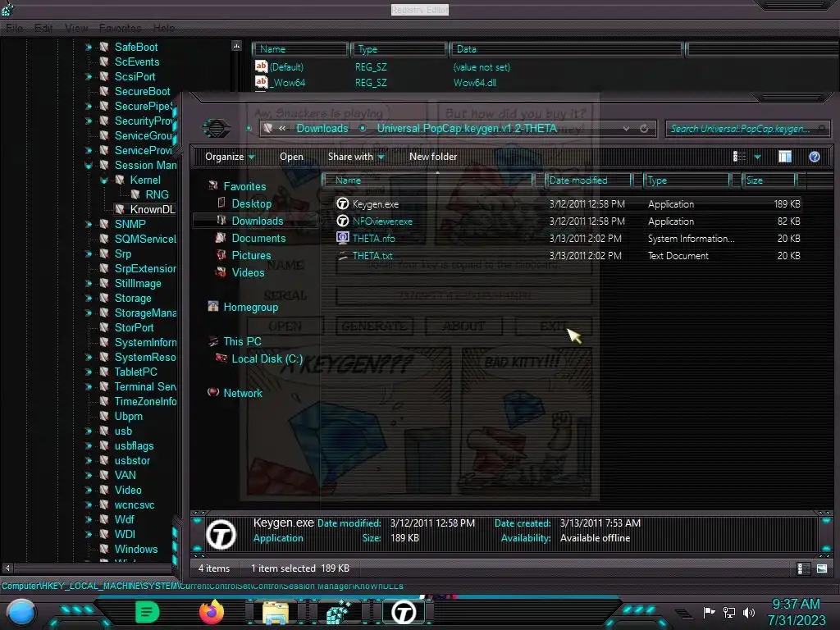840x630 pixels.
Task: Click the Explorer help icon
Action: [815, 157]
